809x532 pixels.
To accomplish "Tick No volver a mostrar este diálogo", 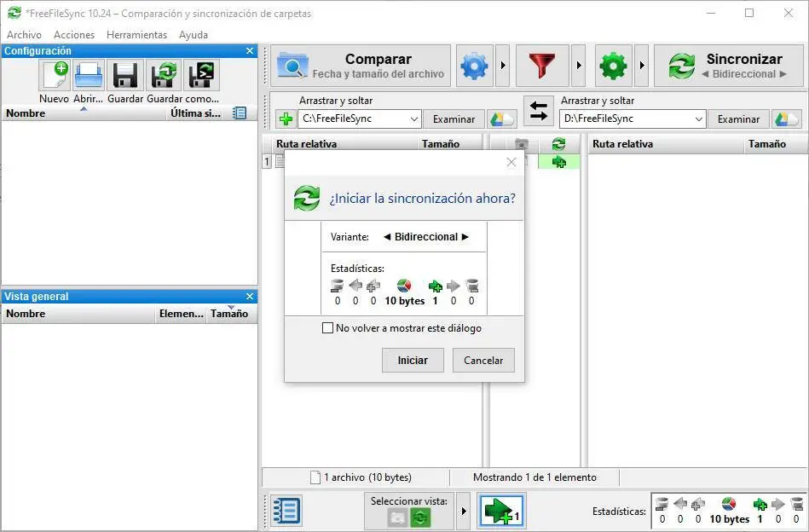I will click(327, 328).
